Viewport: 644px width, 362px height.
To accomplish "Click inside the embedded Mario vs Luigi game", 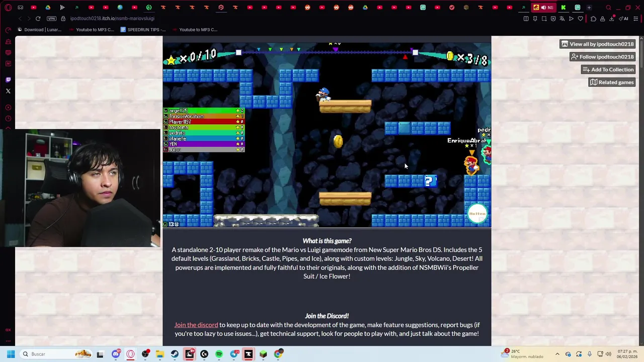I will tap(327, 135).
